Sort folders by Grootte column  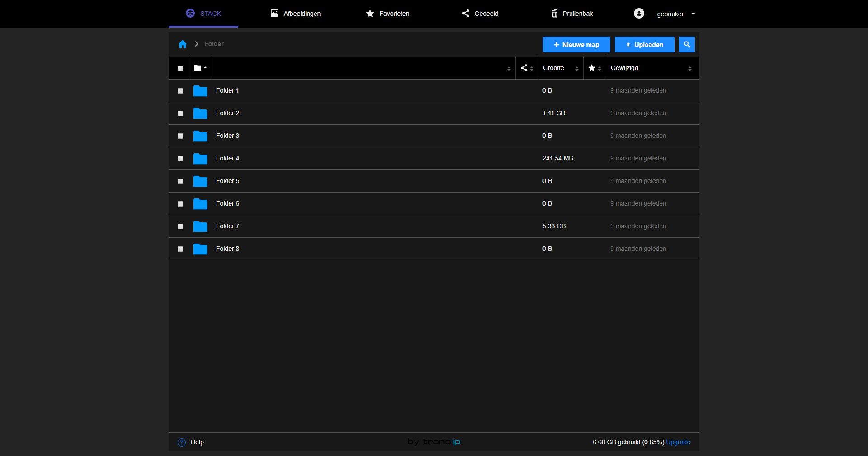coord(553,68)
